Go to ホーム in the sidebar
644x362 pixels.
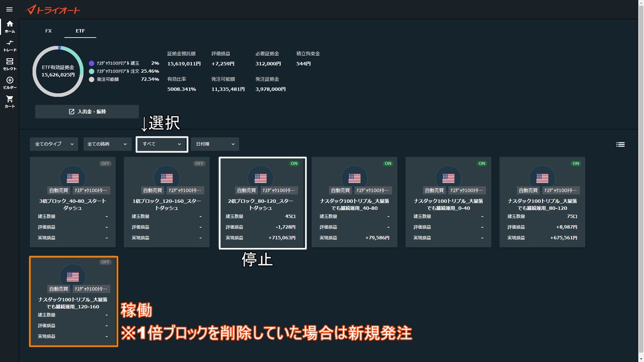[x=10, y=27]
